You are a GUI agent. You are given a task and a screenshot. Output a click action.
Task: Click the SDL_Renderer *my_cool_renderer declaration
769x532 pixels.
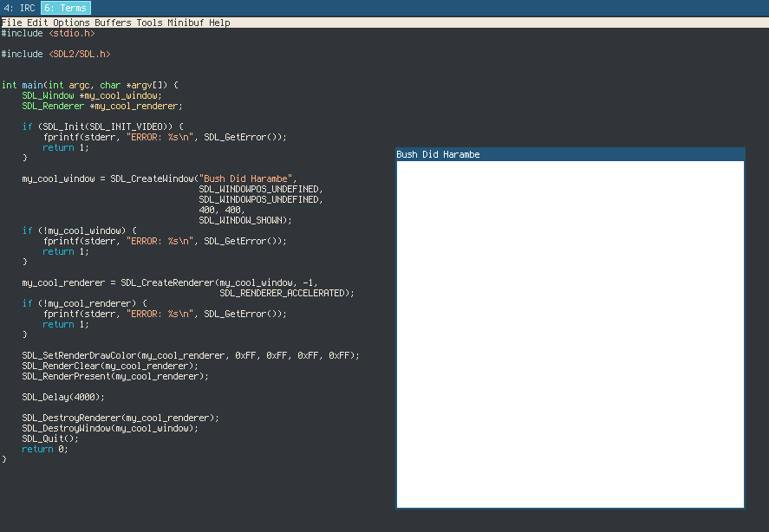coord(102,106)
